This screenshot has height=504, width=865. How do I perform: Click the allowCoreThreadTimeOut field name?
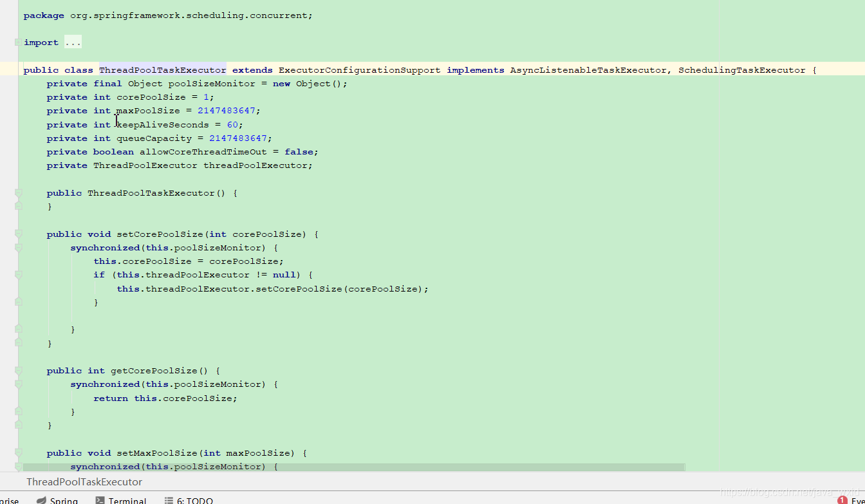[203, 152]
